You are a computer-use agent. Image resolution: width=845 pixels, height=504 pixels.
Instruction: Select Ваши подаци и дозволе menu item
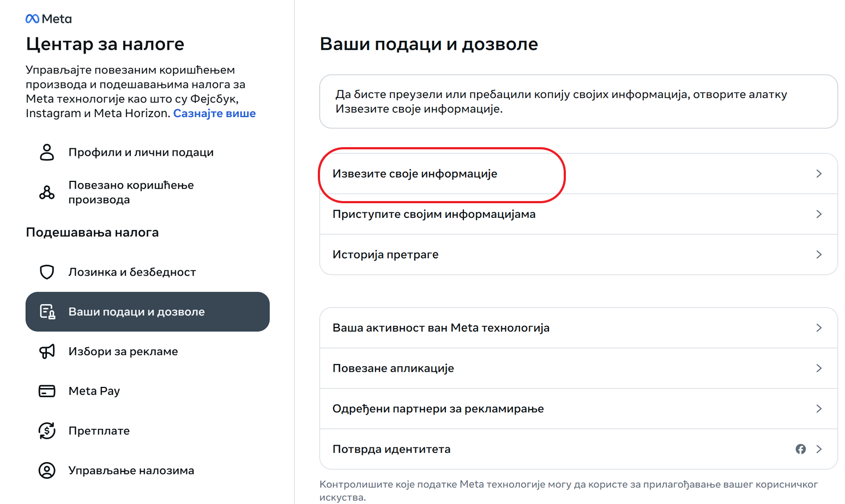click(x=147, y=312)
